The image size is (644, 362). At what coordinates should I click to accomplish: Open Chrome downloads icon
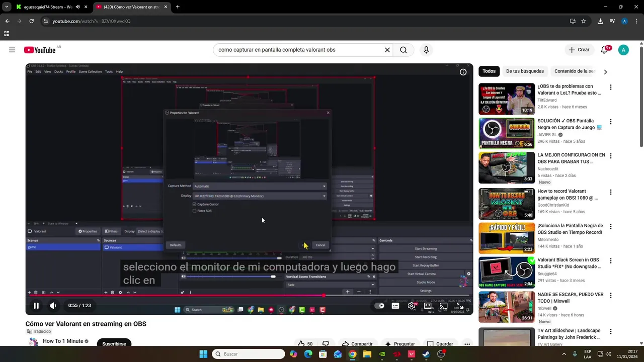pos(600,21)
